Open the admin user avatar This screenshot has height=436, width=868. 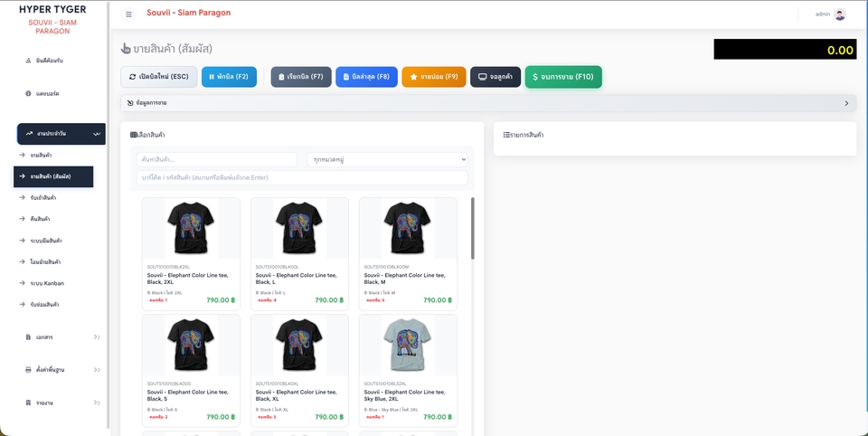pos(839,14)
